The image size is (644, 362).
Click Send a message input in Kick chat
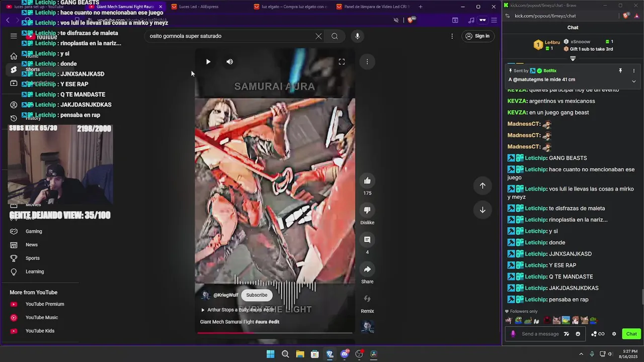[540, 334]
